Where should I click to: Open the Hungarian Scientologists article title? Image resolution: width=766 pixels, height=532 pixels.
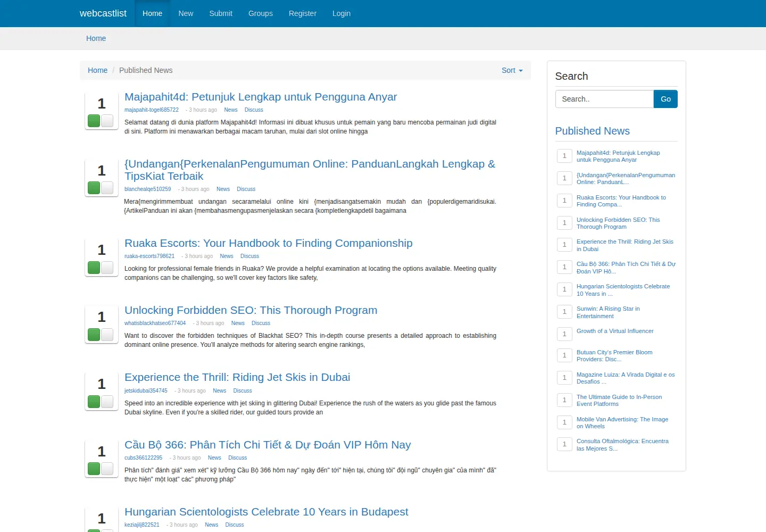[x=267, y=512]
